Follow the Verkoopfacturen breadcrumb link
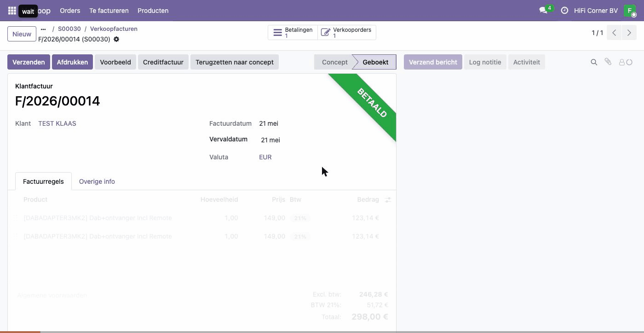644x333 pixels. point(114,29)
